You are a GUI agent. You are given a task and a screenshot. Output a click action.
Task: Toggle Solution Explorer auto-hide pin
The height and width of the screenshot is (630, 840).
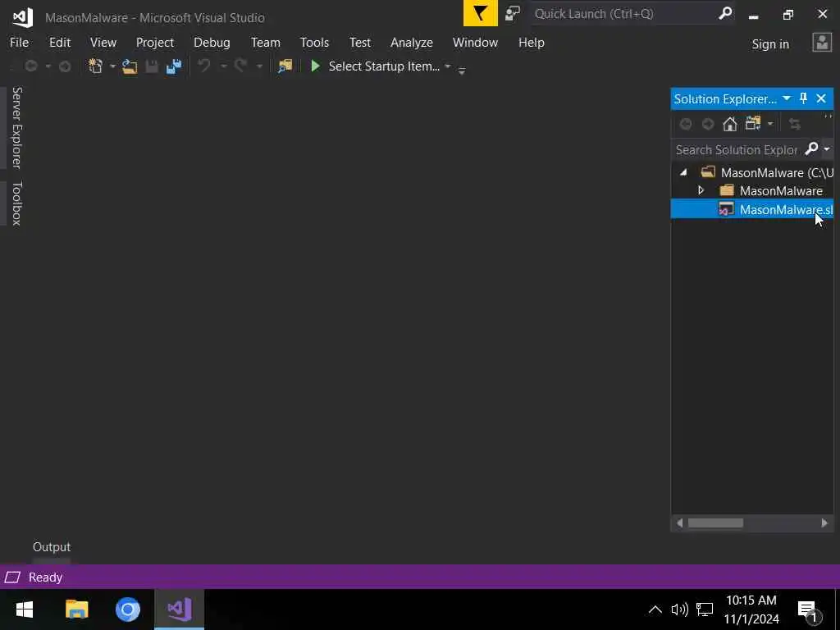(x=803, y=98)
